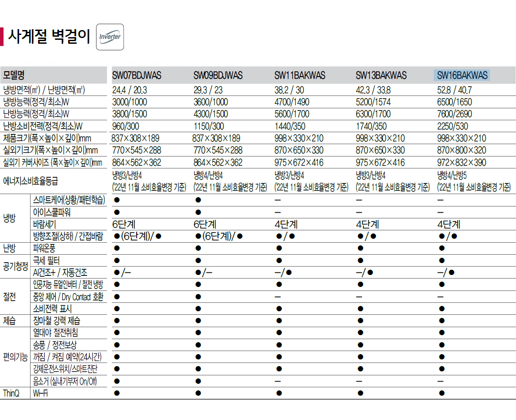Click the '장마철 강력 제습' feature label
Image resolution: width=516 pixels, height=420 pixels.
(57, 321)
